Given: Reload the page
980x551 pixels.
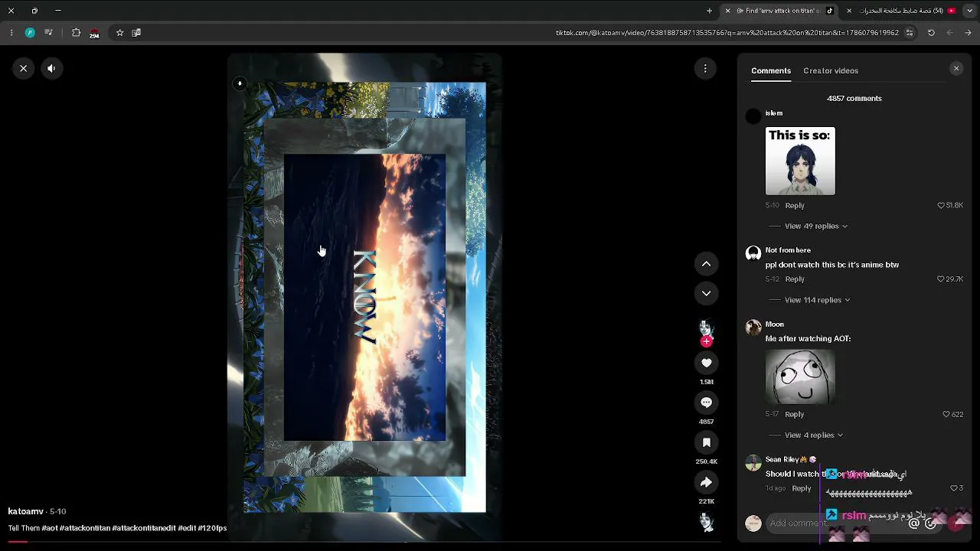Looking at the screenshot, I should pos(931,33).
